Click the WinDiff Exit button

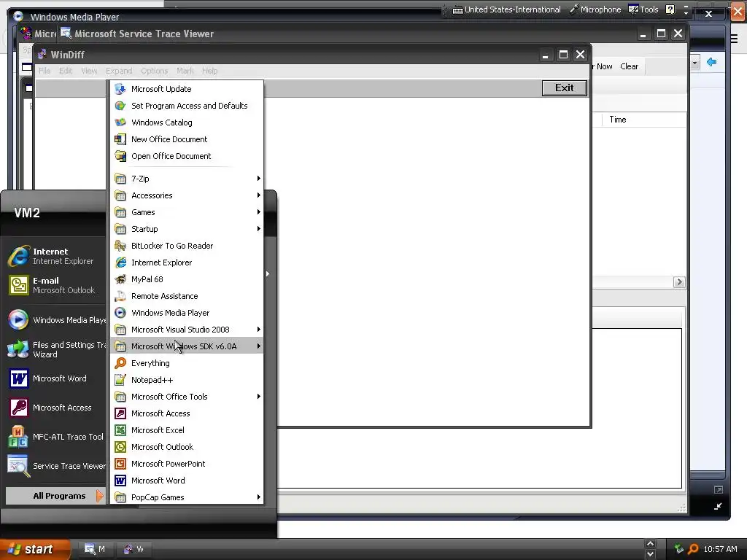click(565, 88)
